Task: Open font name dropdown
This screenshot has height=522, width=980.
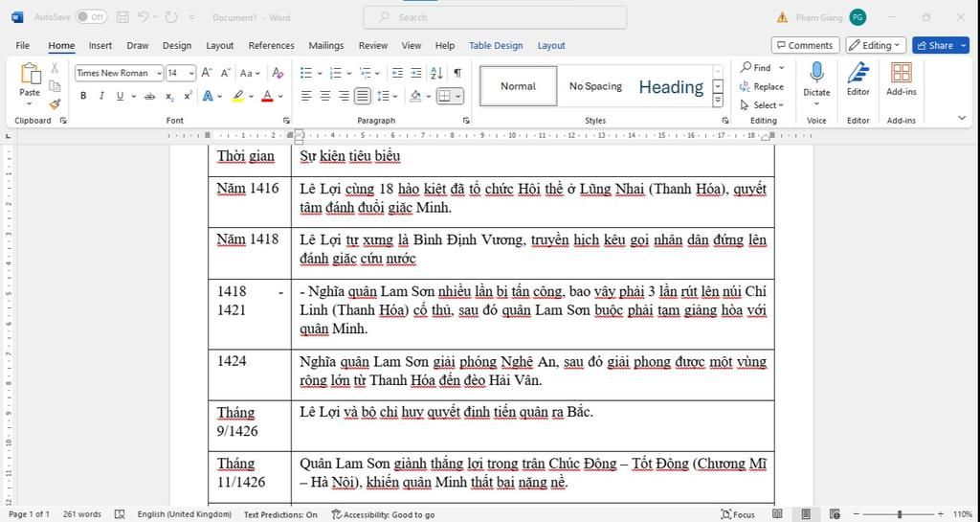Action: [x=160, y=73]
